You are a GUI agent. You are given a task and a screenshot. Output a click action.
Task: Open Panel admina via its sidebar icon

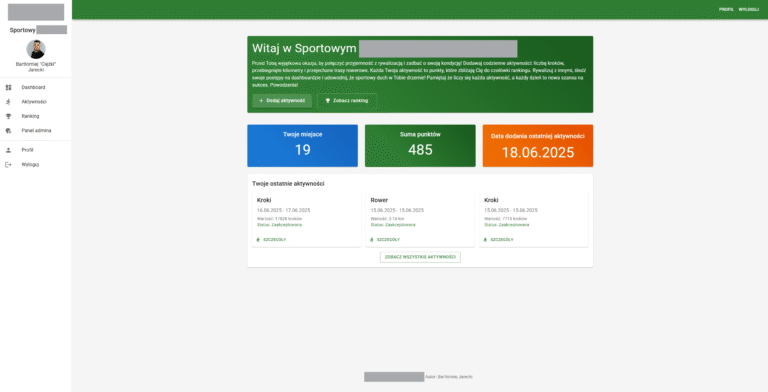click(8, 131)
